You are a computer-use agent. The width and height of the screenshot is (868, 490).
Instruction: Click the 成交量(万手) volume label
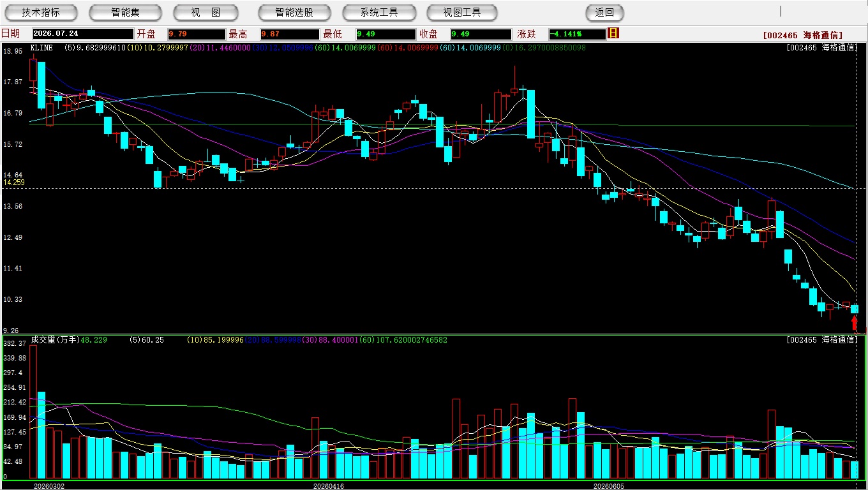tap(55, 340)
